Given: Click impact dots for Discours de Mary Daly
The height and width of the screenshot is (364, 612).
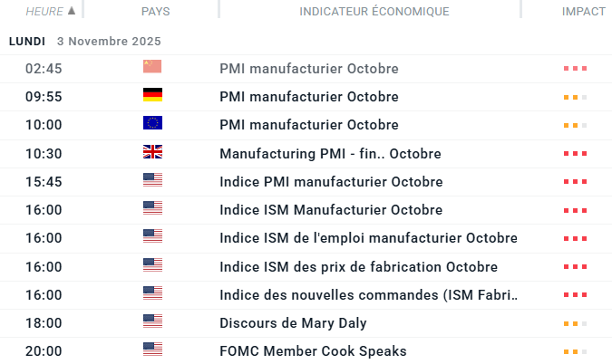Looking at the screenshot, I should pos(575,323).
